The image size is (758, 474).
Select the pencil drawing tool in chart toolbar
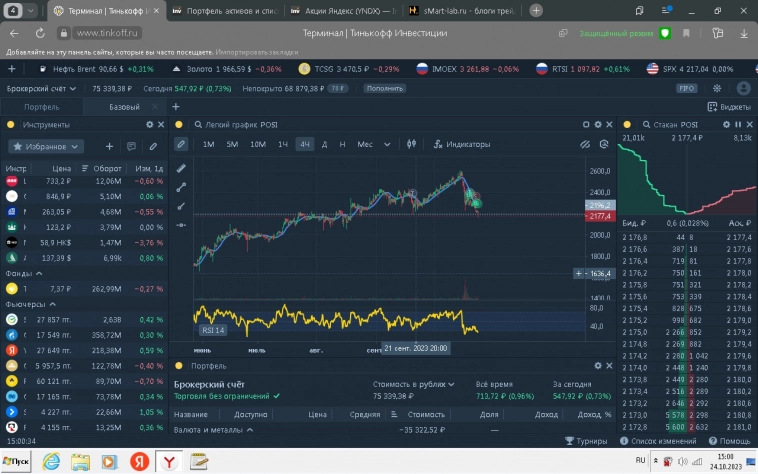(x=181, y=144)
